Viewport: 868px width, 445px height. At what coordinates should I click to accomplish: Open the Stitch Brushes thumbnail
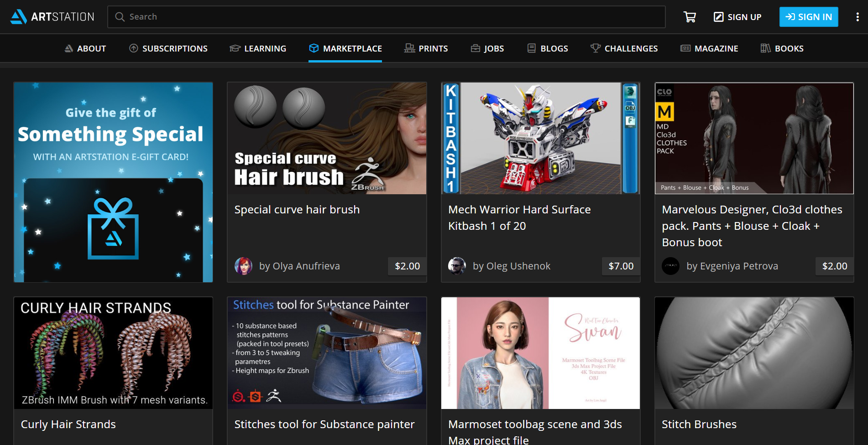coord(754,353)
